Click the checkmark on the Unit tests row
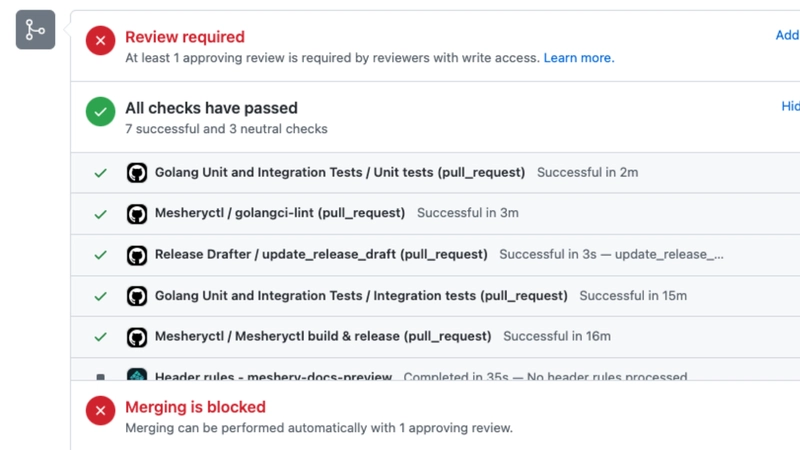 point(101,173)
